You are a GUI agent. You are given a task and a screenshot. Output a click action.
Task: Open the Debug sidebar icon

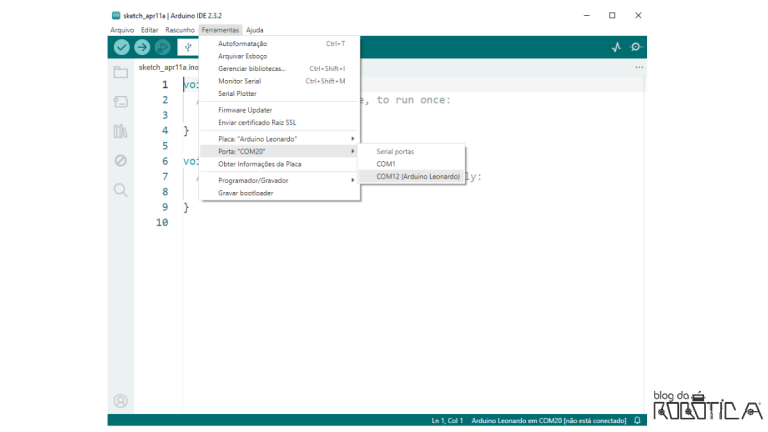(x=121, y=160)
